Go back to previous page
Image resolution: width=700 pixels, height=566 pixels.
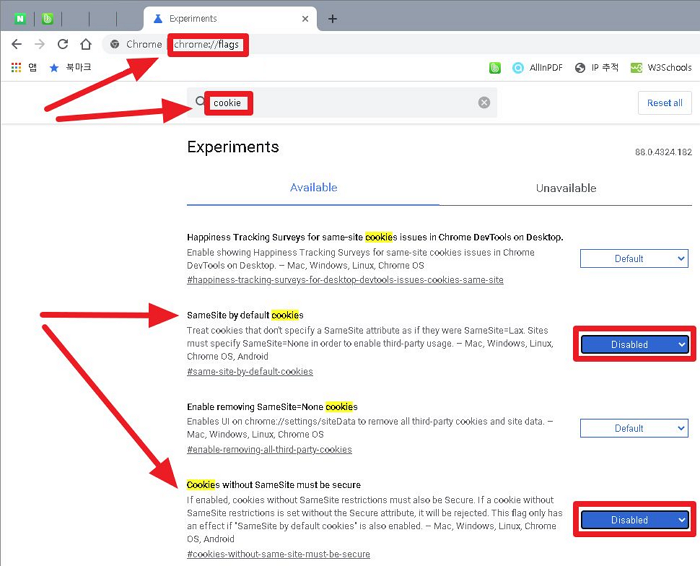pos(17,44)
